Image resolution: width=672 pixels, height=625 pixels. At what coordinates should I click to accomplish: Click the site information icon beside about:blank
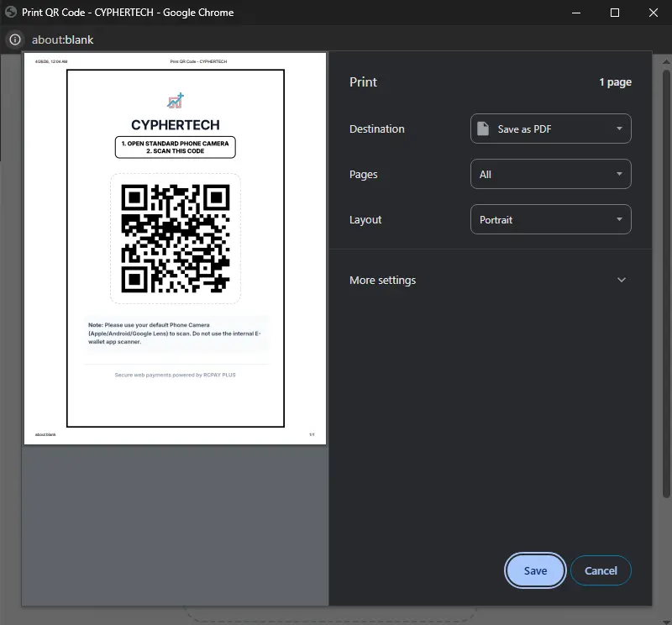pyautogui.click(x=15, y=39)
